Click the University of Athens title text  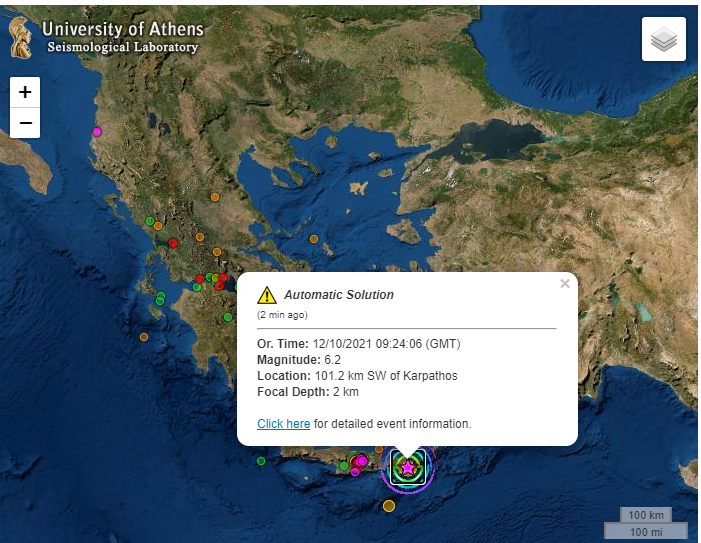tap(123, 29)
